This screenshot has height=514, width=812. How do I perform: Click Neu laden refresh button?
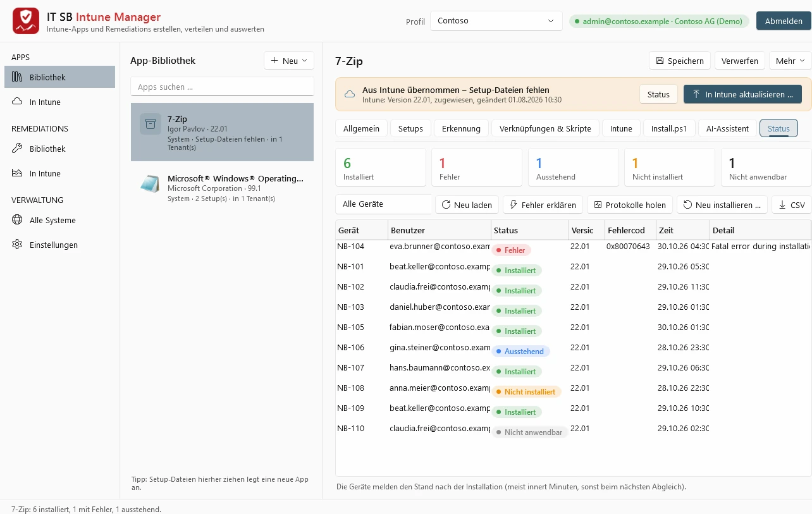point(467,205)
